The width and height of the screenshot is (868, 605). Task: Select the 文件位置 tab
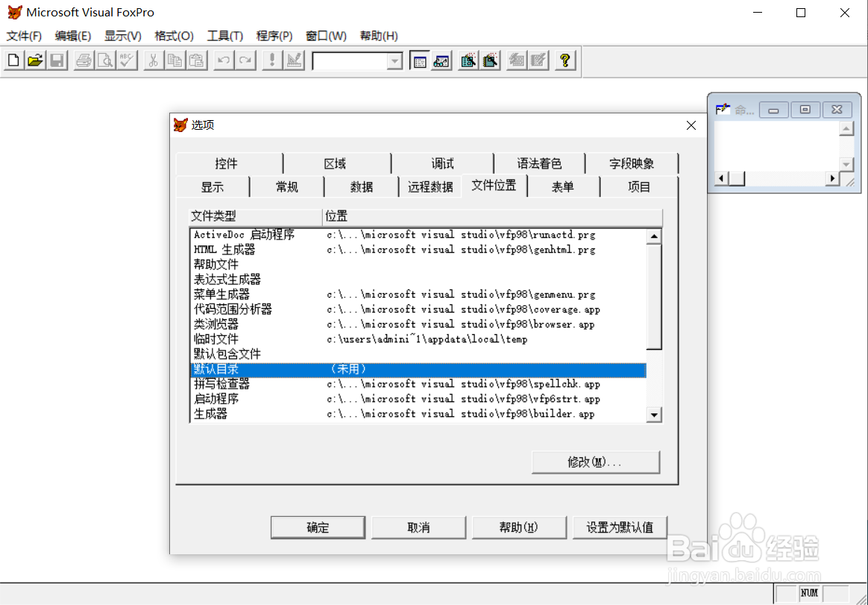pos(494,185)
